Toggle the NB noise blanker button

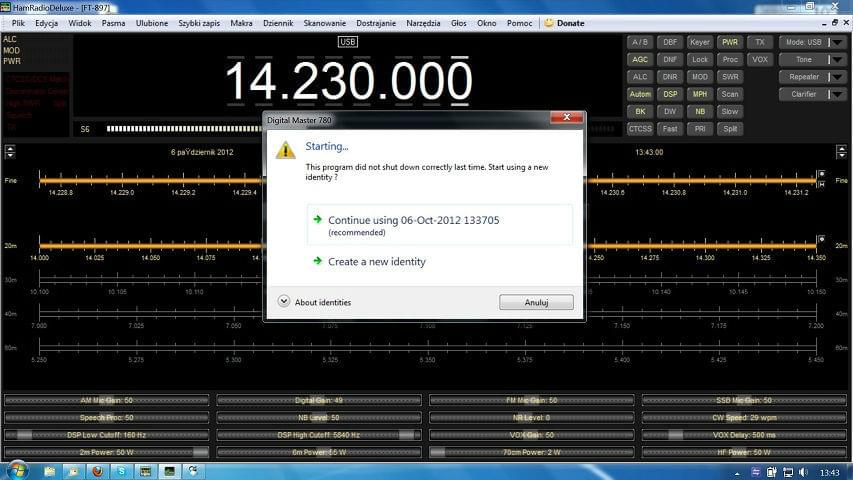[x=700, y=112]
